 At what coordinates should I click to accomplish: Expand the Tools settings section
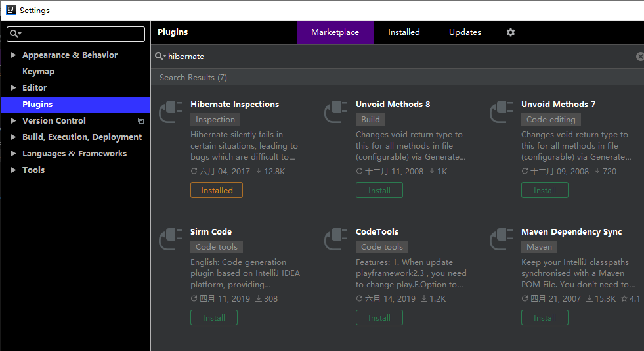coord(13,170)
